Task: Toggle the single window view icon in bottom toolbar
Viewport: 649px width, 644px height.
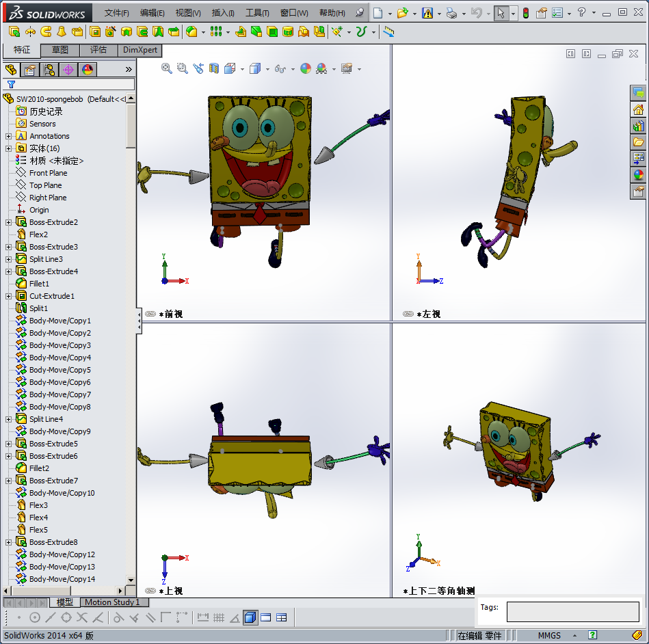Action: tap(266, 617)
